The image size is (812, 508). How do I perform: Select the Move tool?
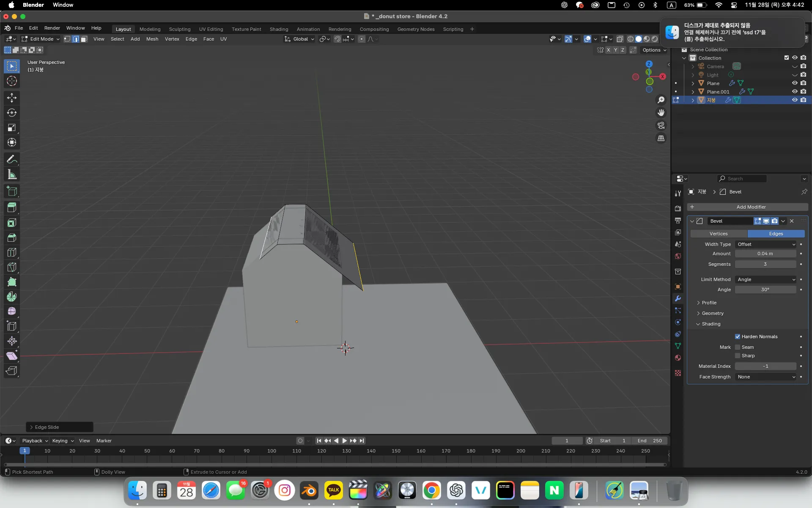click(x=12, y=98)
